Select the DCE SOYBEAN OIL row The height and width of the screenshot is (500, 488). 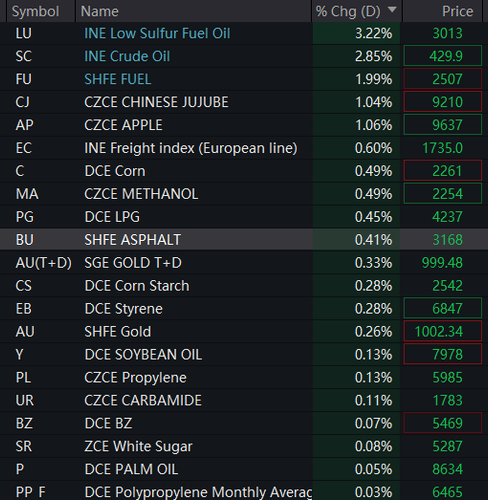(244, 355)
